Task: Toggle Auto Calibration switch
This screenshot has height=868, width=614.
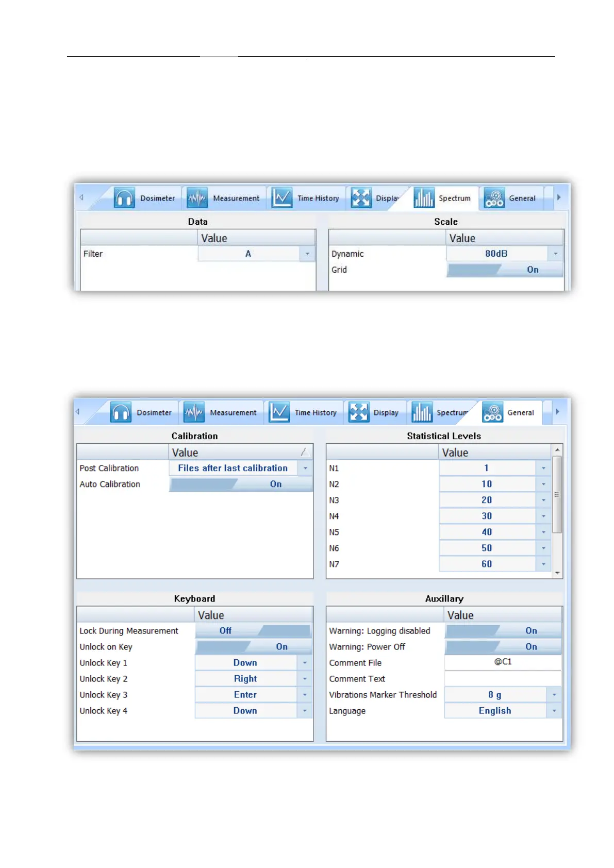Action: click(x=241, y=484)
